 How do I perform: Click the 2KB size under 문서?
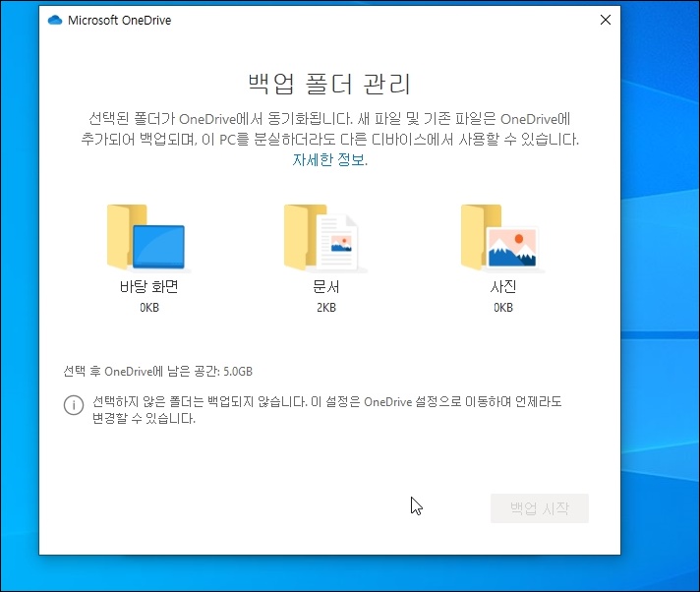(x=326, y=308)
